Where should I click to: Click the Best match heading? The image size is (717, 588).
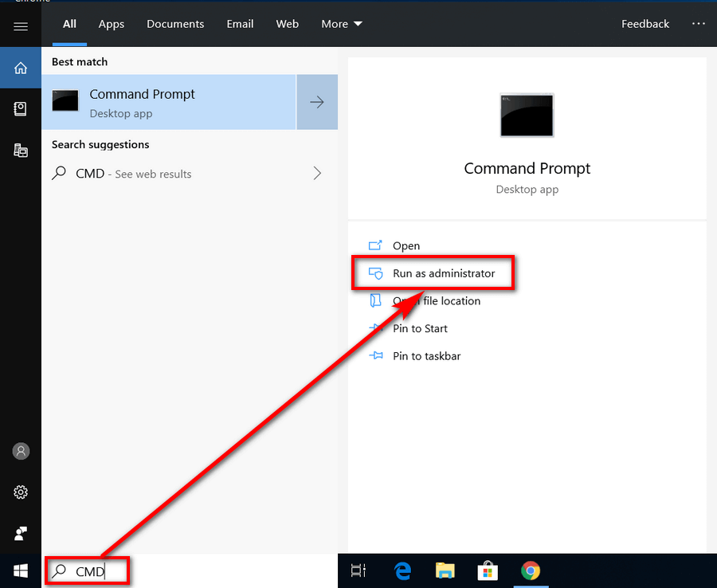(x=80, y=61)
